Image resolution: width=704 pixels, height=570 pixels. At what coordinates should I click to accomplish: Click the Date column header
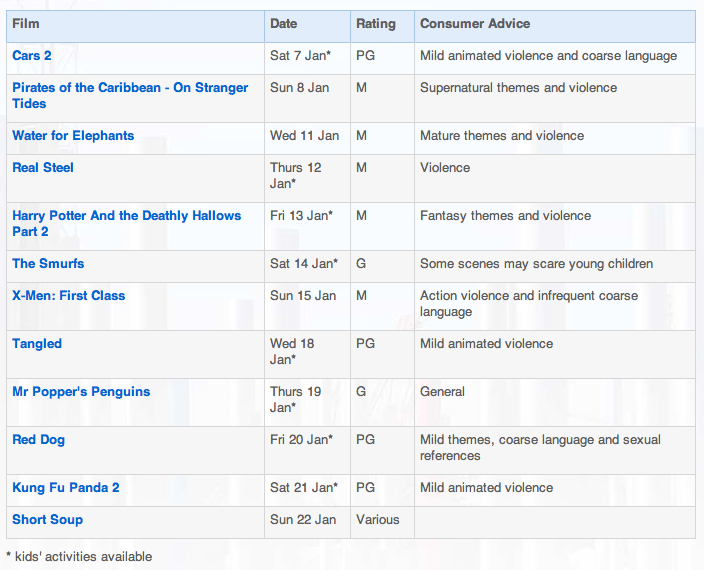[284, 23]
